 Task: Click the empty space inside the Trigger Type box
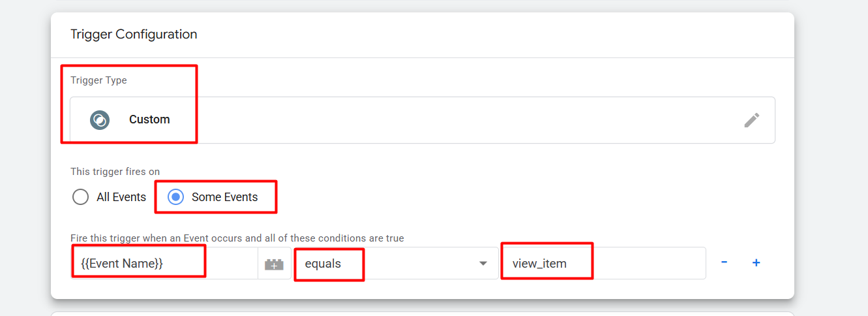click(x=456, y=120)
